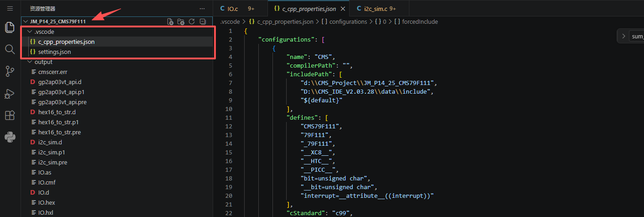Expand the sum_ side panel chevron
The image size is (644, 217).
point(624,36)
